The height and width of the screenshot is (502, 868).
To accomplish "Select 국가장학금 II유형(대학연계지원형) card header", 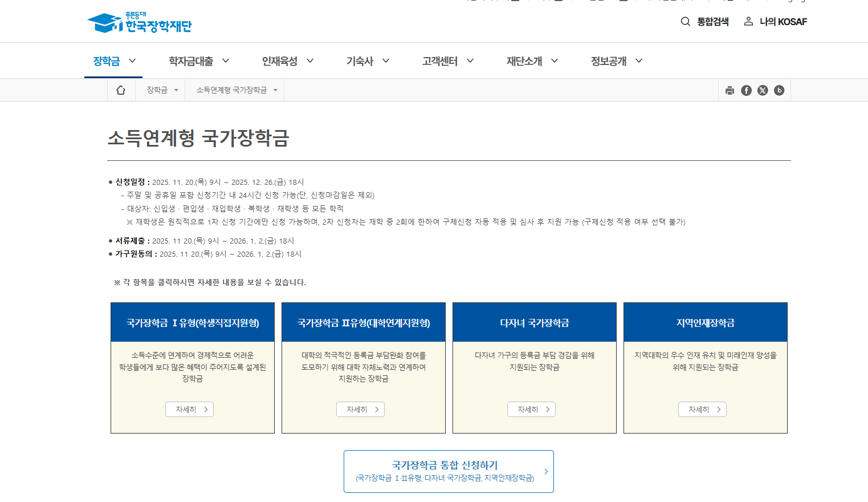I will click(364, 322).
